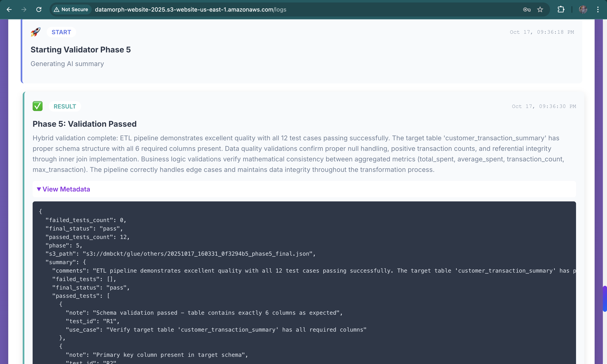Open the browser extensions puzzle icon

561,9
